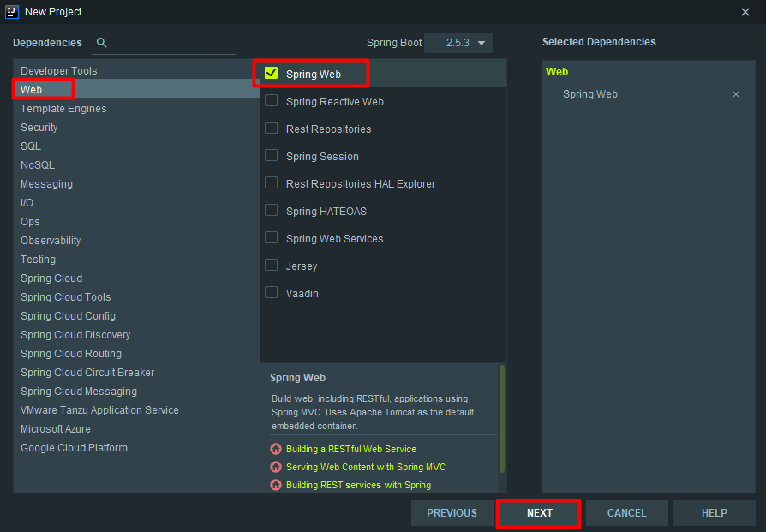Open the Testing category

click(x=136, y=260)
